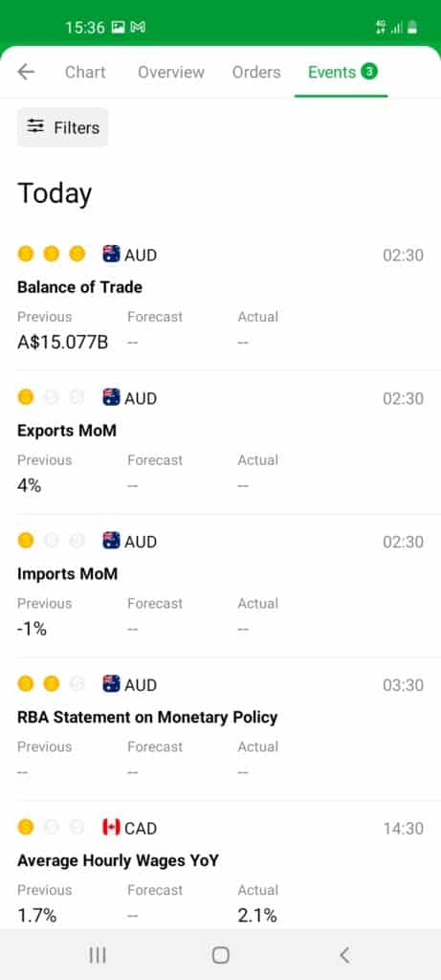Open RBA Statement on Monetary Policy event
Viewport: 441px width, 980px height.
coord(220,728)
